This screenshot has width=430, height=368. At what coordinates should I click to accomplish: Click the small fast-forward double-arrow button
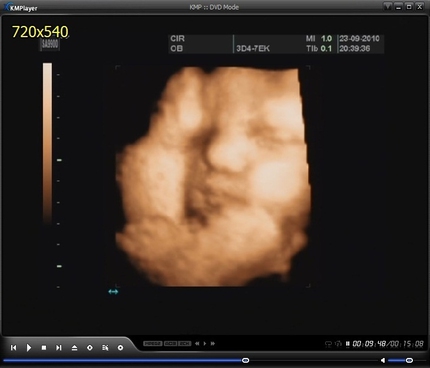(x=213, y=343)
